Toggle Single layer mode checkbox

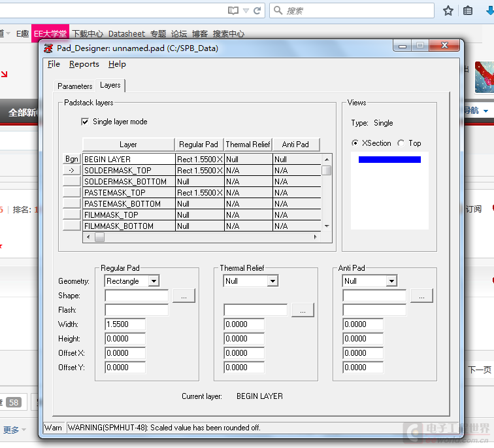click(85, 122)
